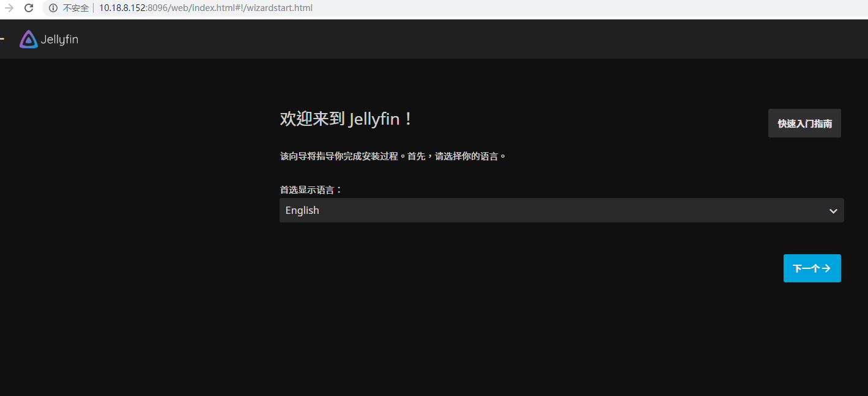Click the browser forward arrow

[9, 8]
